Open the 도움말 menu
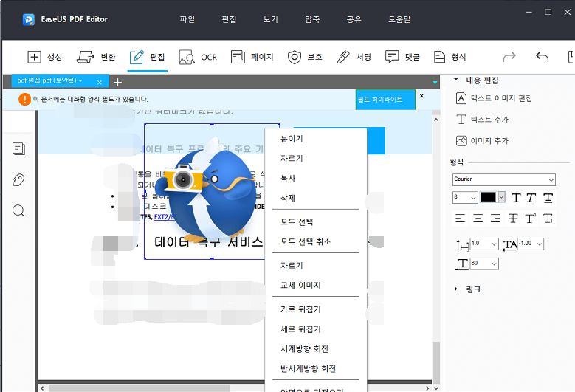 [x=399, y=19]
